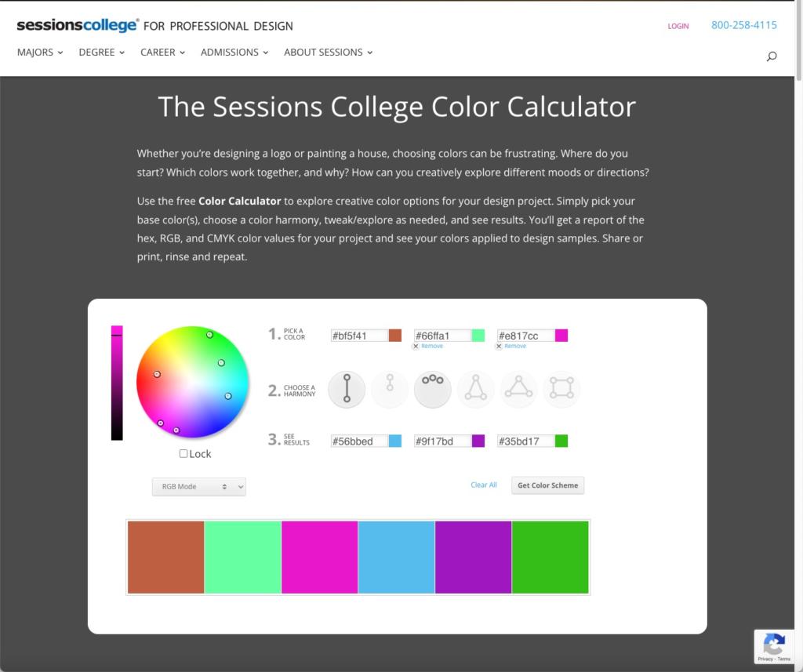Enable the Lock checkbox under the color wheel
803x672 pixels.
tap(183, 452)
